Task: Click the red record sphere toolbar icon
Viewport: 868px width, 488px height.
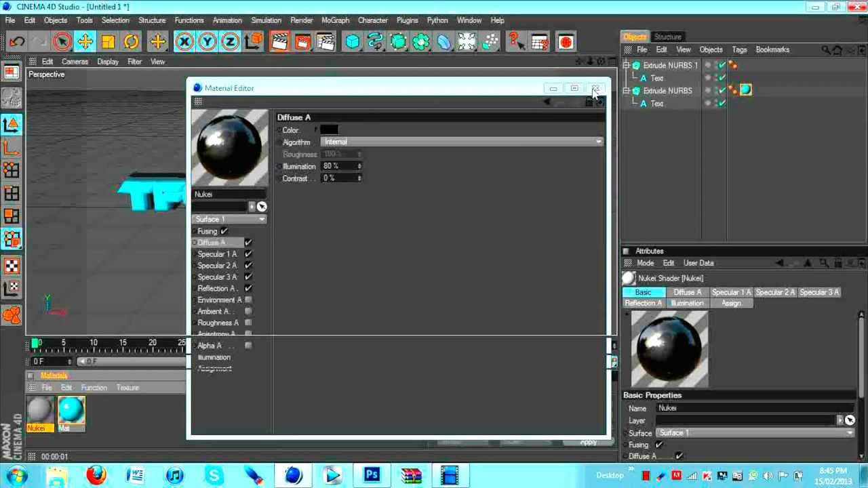Action: tap(566, 42)
